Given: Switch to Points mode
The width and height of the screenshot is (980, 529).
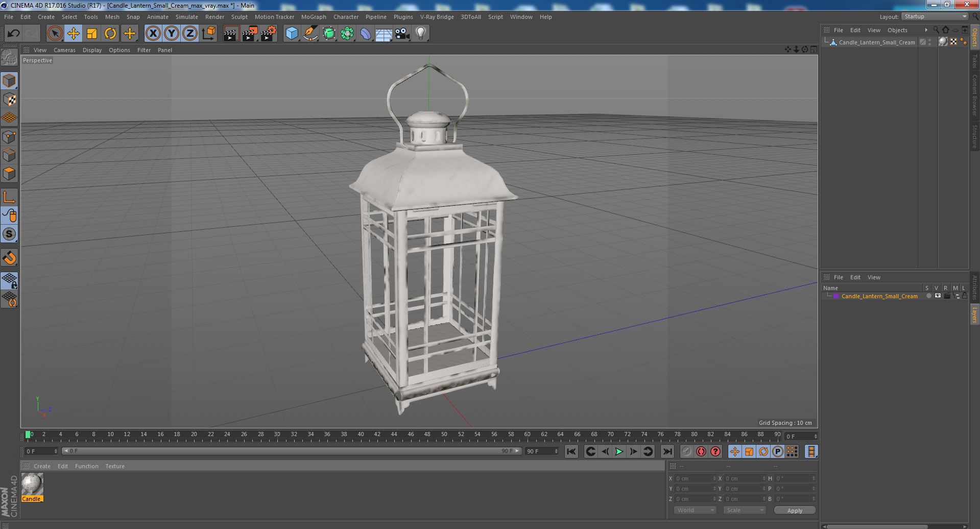Looking at the screenshot, I should pos(9,137).
